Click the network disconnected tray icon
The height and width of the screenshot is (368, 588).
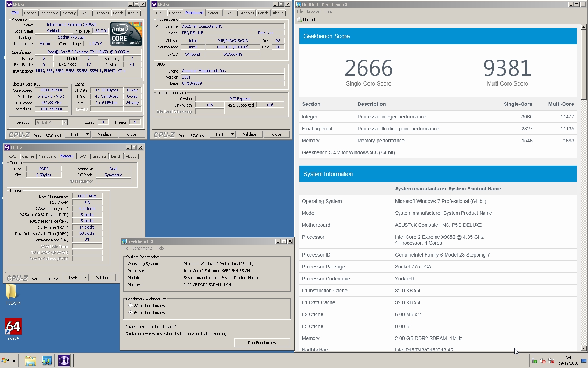tap(551, 361)
